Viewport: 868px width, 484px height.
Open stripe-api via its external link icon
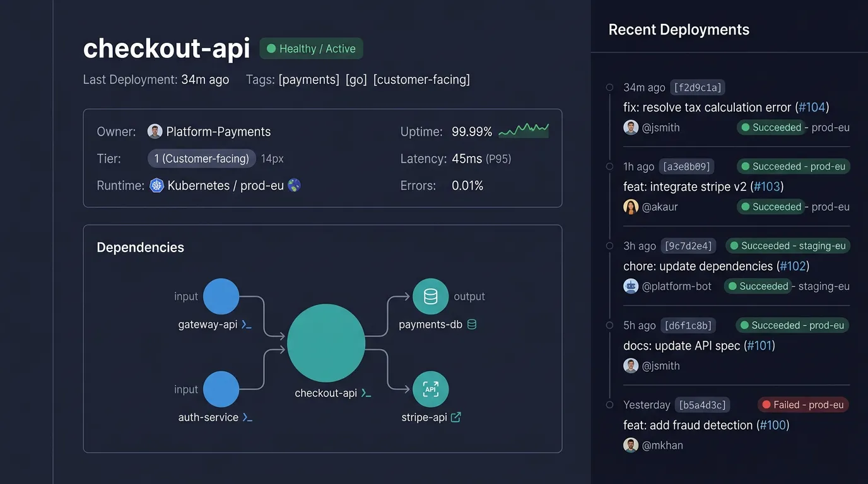coord(456,417)
